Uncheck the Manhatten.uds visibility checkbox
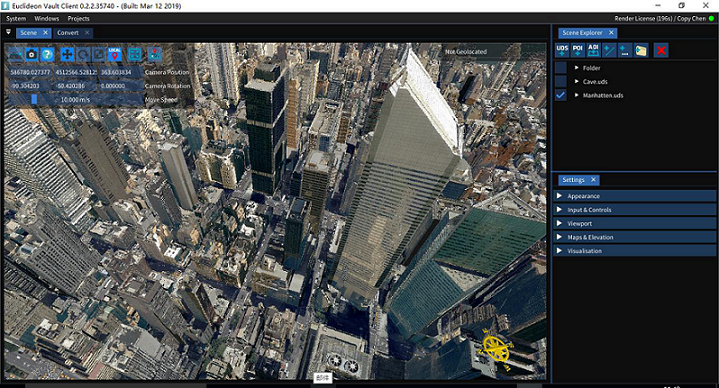 560,95
